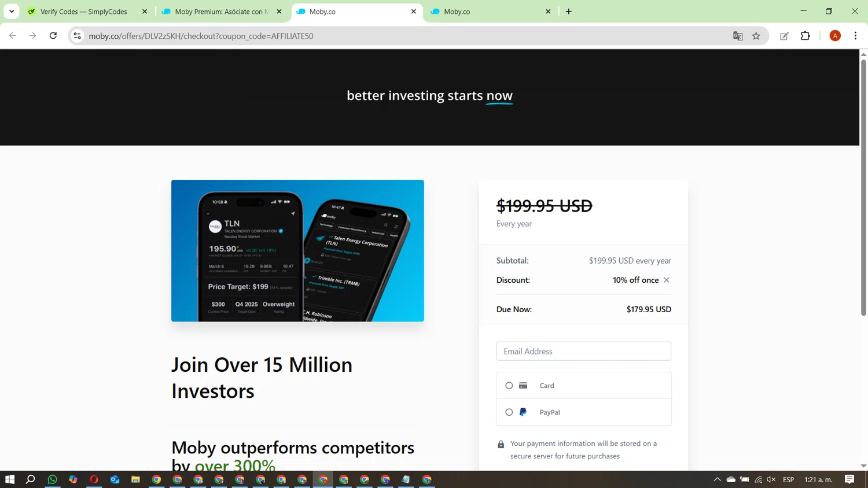Click the Email Address field
The width and height of the screenshot is (868, 488).
[583, 351]
